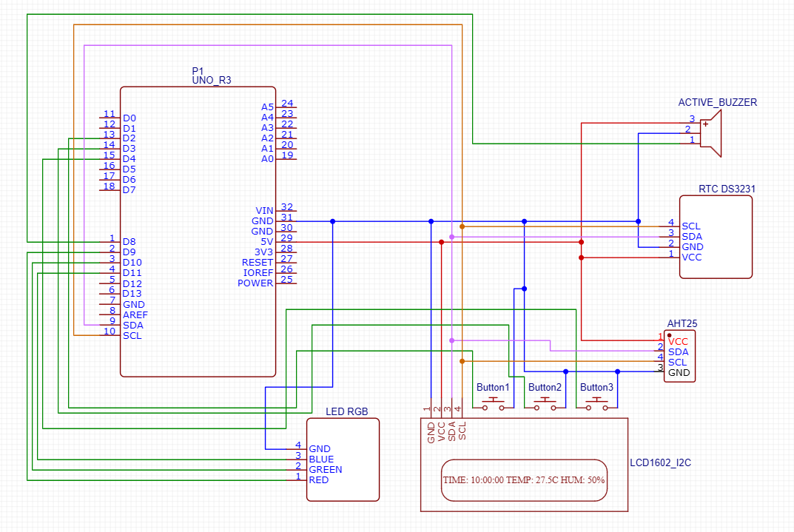Click the red VCC label on AHT25
The image size is (794, 532).
pyautogui.click(x=678, y=342)
